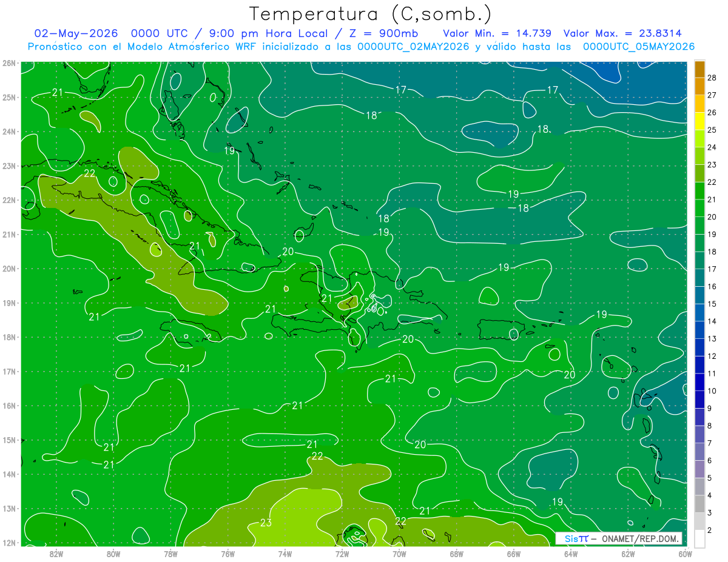This screenshot has width=728, height=562.
Task: Click the 60W longitude axis label
Action: (685, 554)
